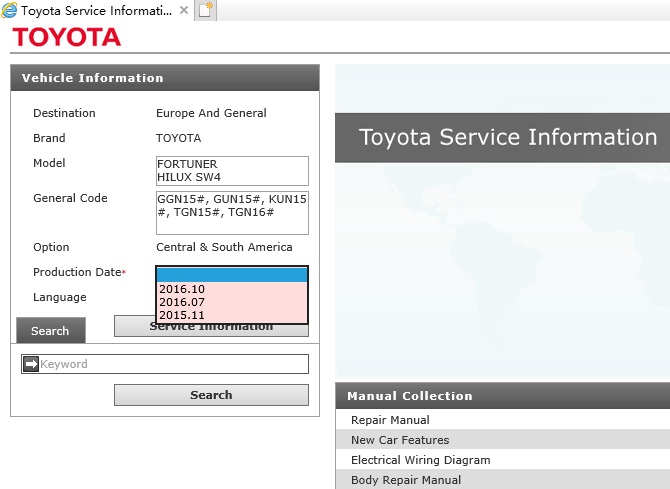Viewport: 670px width, 489px height.
Task: Select FORTUNER in the Model list
Action: coord(187,164)
